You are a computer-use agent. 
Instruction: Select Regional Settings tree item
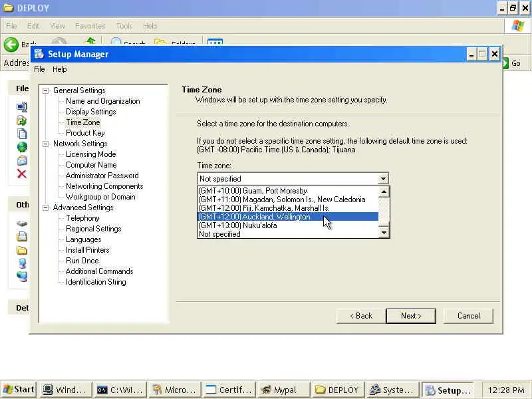coord(94,229)
